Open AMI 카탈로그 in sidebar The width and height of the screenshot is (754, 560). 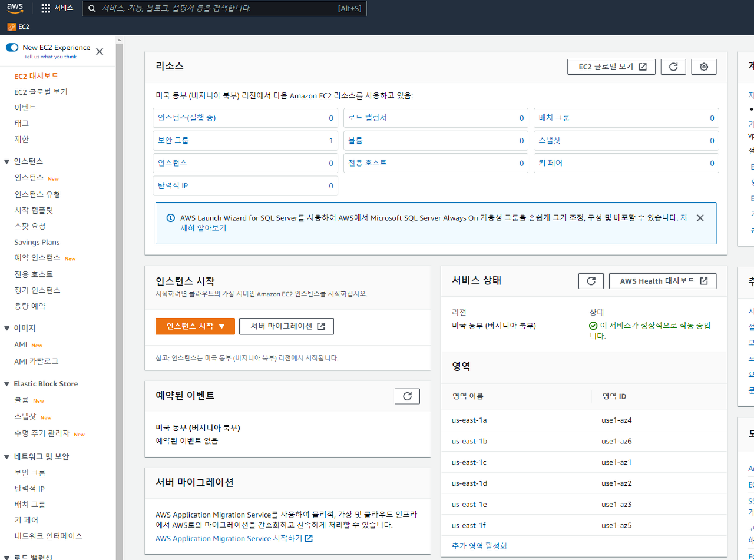[36, 362]
